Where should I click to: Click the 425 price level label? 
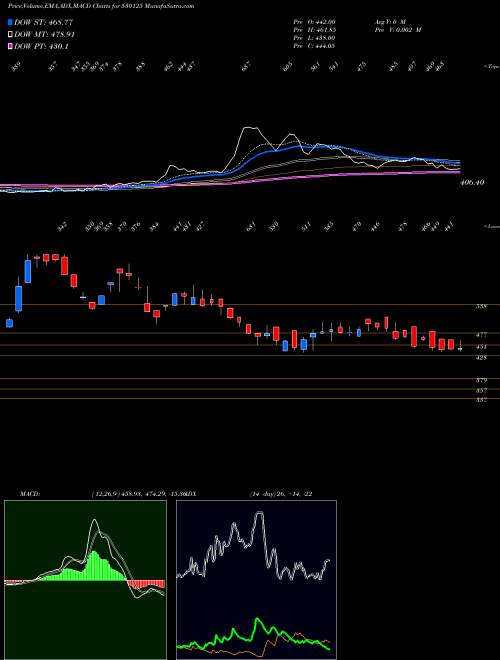click(481, 358)
